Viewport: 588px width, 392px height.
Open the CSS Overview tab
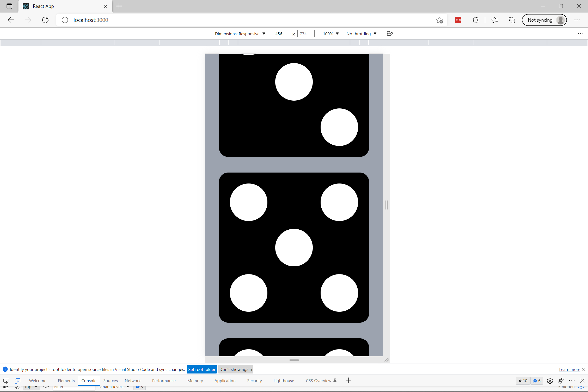pos(321,381)
